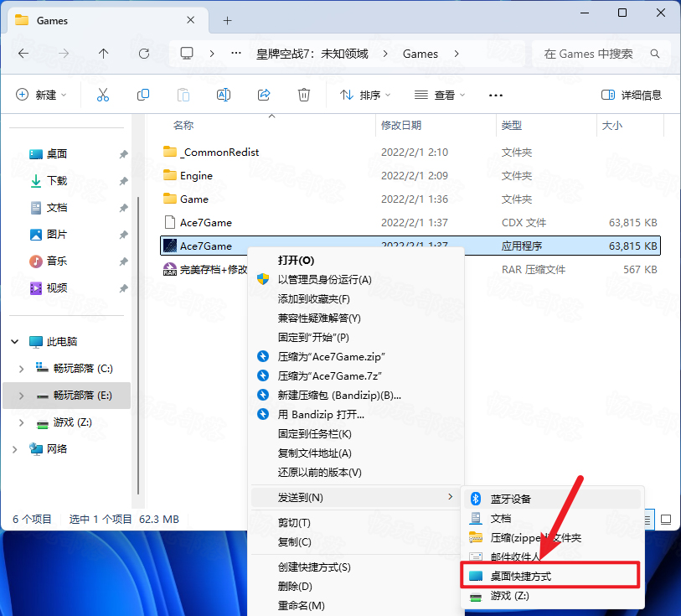Open new tab with plus button
This screenshot has height=616, width=681.
click(227, 20)
